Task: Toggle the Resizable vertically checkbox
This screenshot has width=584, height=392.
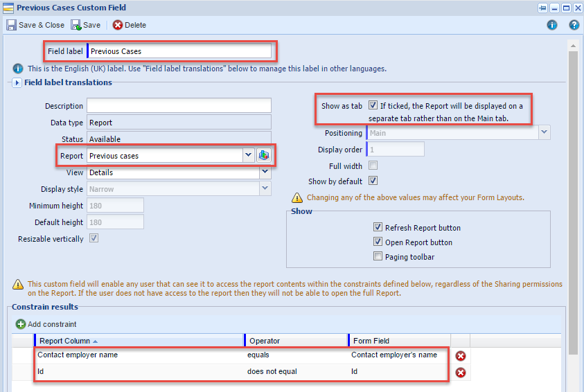Action: click(94, 238)
